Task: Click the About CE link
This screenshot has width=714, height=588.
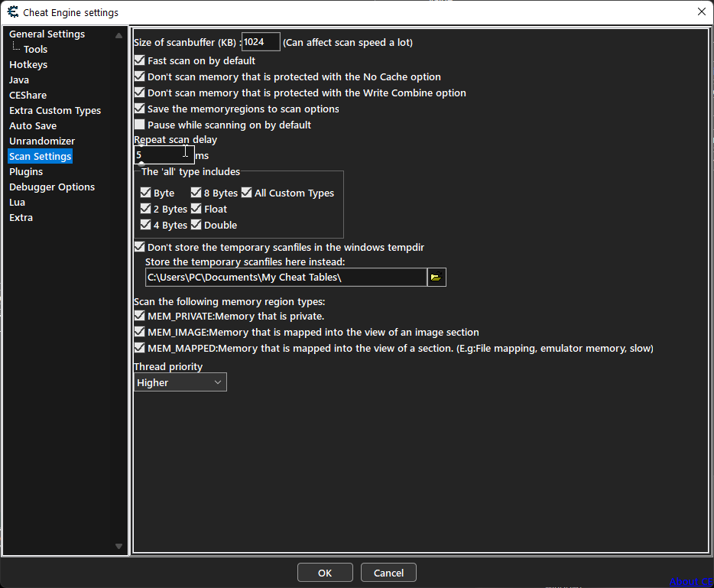Action: pos(690,581)
